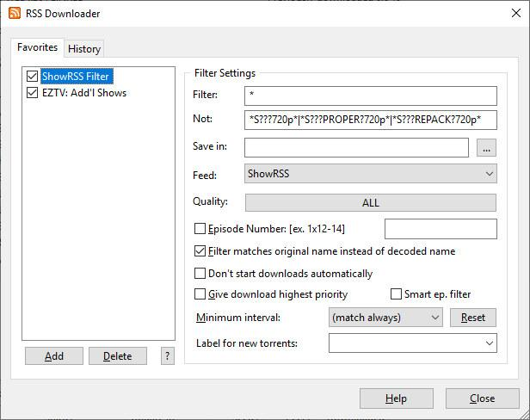Open the Feed dropdown showing ShowRSS
Image resolution: width=530 pixels, height=420 pixels.
pos(371,174)
